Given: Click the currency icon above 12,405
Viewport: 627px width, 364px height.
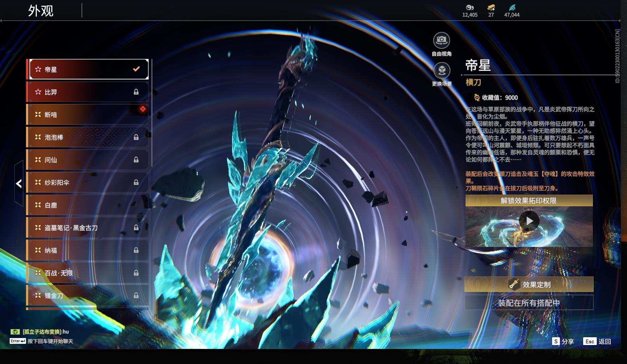Looking at the screenshot, I should click(x=470, y=7).
